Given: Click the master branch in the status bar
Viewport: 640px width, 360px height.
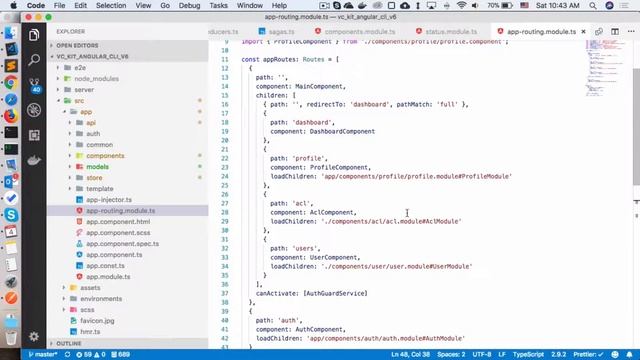Looking at the screenshot, I should pos(42,354).
